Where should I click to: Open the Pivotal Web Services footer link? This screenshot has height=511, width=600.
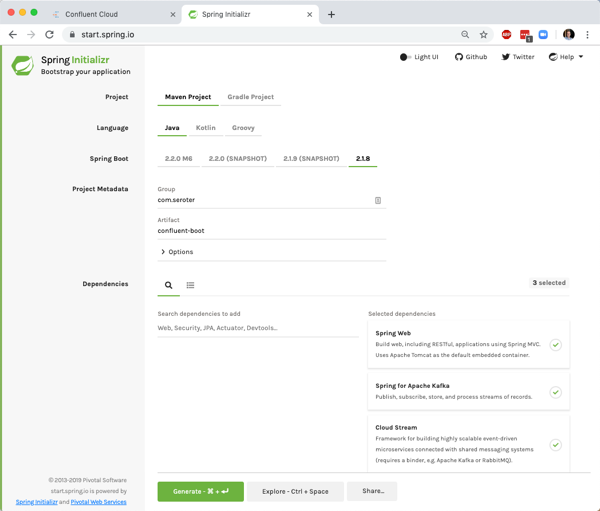[98, 502]
